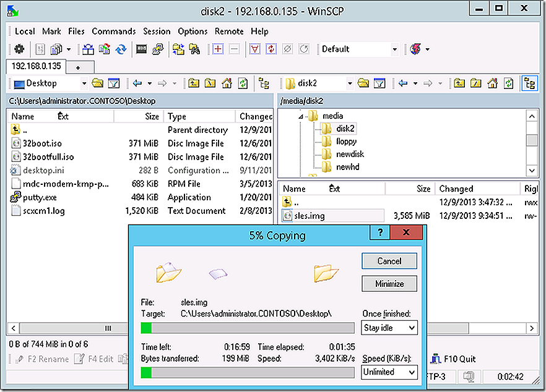Refresh the remote panel
The height and width of the screenshot is (392, 546).
509,83
